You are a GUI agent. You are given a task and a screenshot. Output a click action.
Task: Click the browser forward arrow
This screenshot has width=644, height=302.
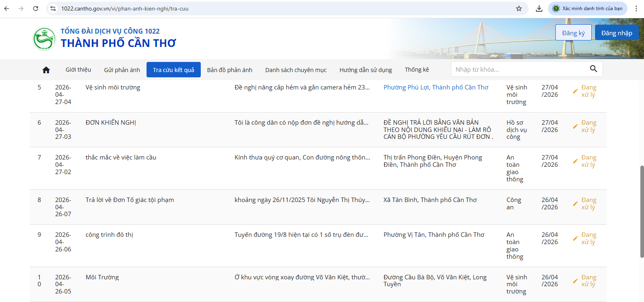tap(21, 9)
